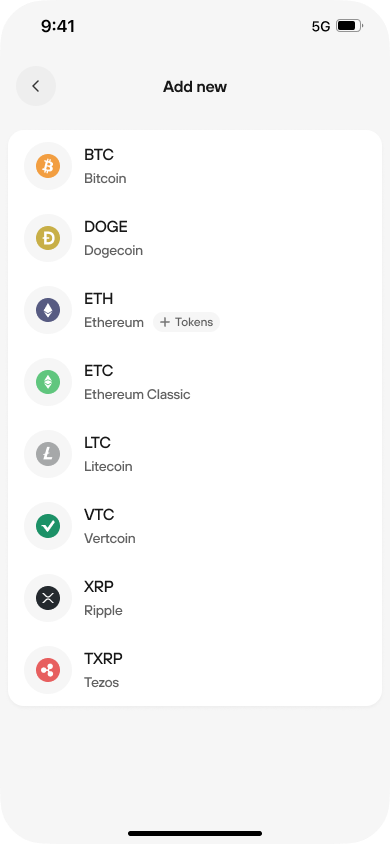Screen dimensions: 390x844
Task: Tap the green Ethereum Classic icon
Action: (48, 382)
